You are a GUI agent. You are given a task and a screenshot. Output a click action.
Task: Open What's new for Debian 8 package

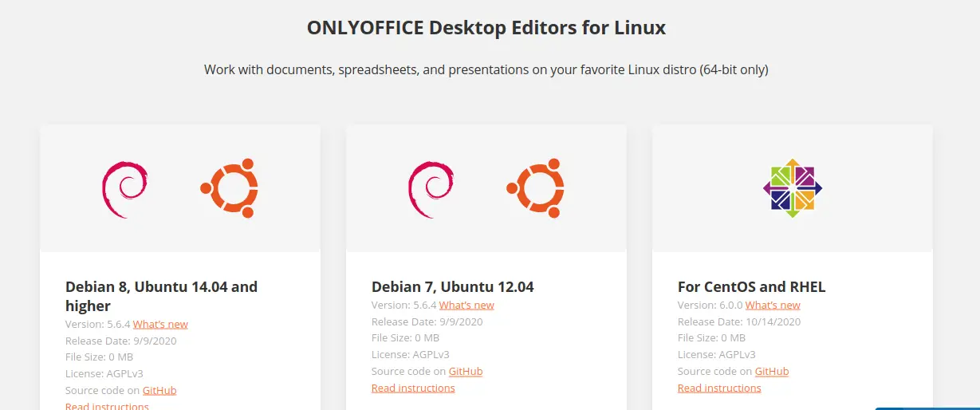(x=160, y=325)
